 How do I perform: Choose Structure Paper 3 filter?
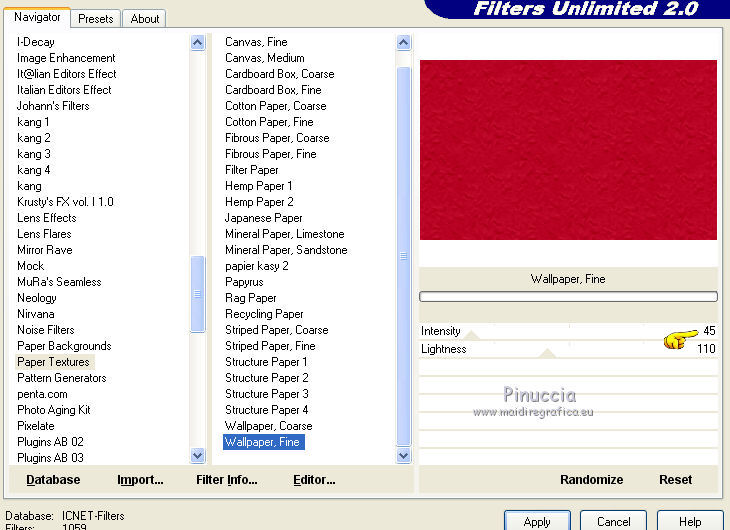click(267, 394)
